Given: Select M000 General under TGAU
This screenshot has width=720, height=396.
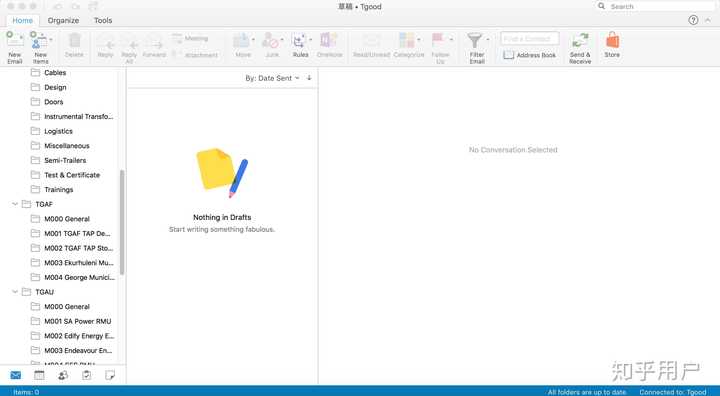Looking at the screenshot, I should (x=67, y=306).
